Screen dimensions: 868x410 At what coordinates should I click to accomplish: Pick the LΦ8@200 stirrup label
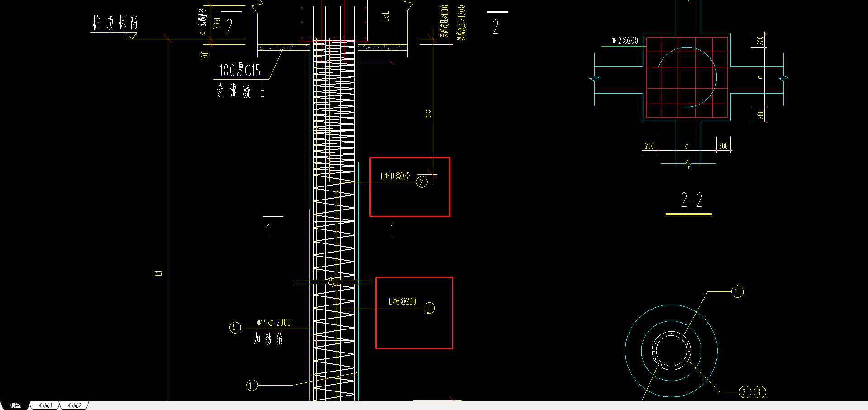coord(403,301)
